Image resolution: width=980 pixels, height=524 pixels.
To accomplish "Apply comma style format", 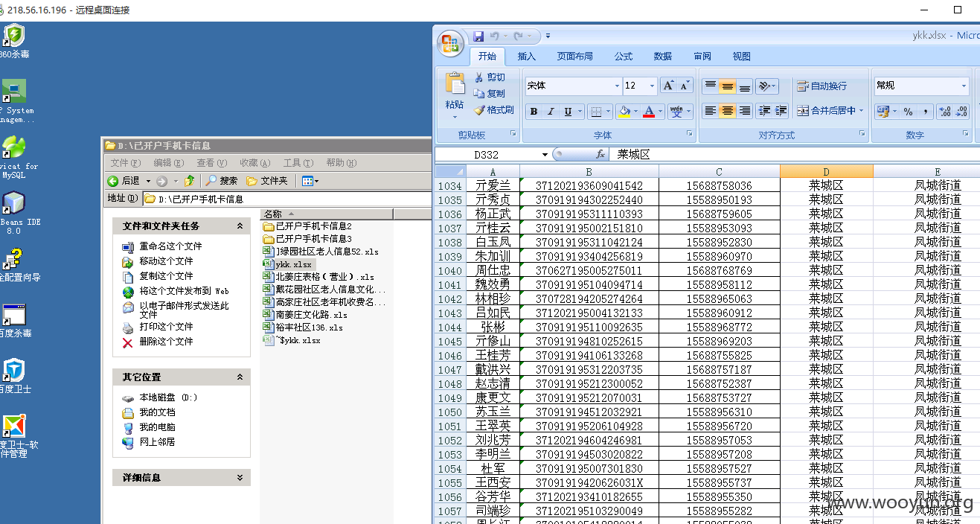I will pyautogui.click(x=926, y=112).
